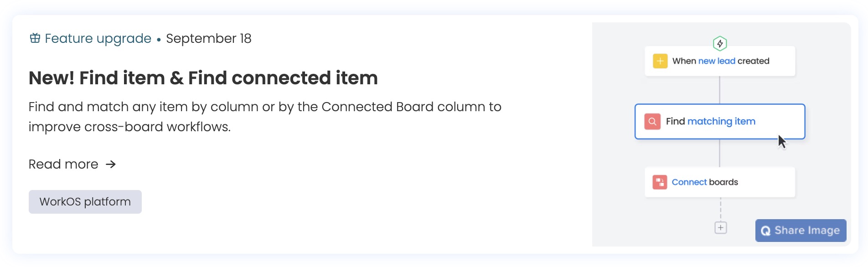
Task: Click the Connect boards workflow step
Action: point(719,182)
